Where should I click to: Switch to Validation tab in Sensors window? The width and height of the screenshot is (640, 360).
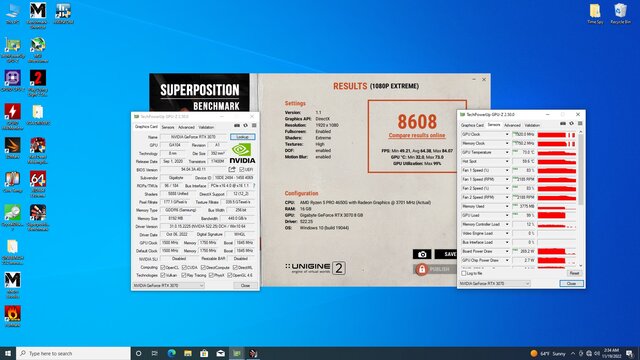[532, 125]
